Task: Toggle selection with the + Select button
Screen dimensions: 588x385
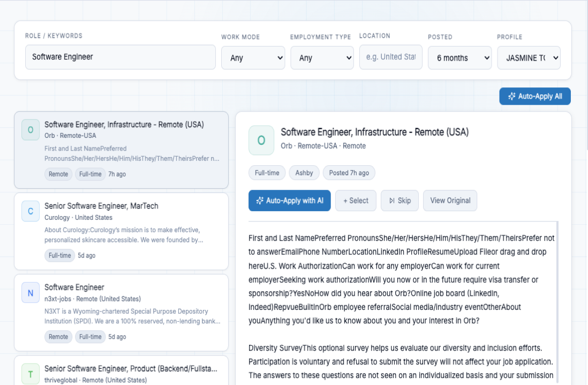Action: pyautogui.click(x=356, y=201)
